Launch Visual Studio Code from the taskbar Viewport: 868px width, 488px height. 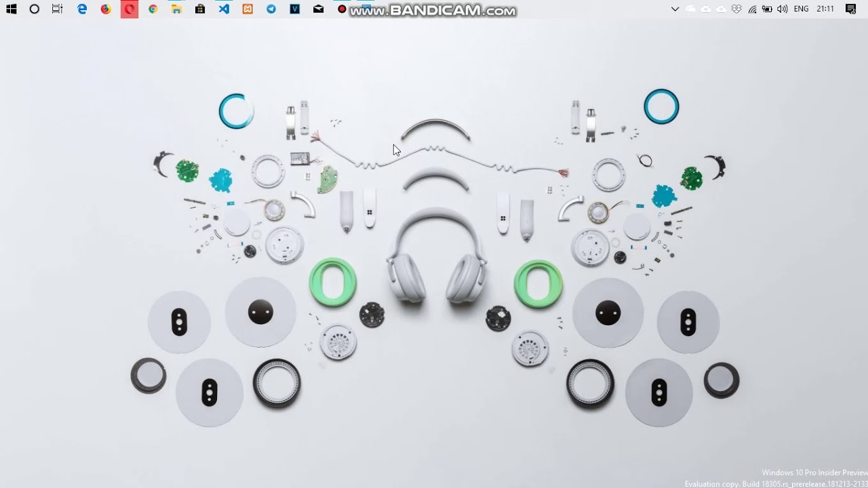coord(224,9)
